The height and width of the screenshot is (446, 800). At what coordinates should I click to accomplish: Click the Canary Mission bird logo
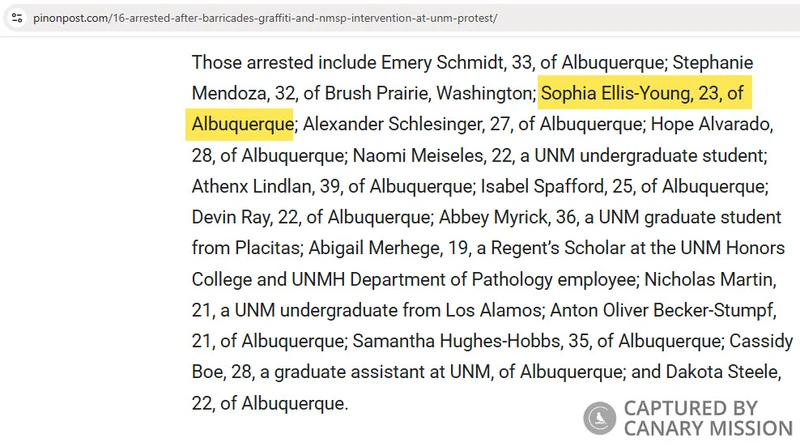(599, 419)
